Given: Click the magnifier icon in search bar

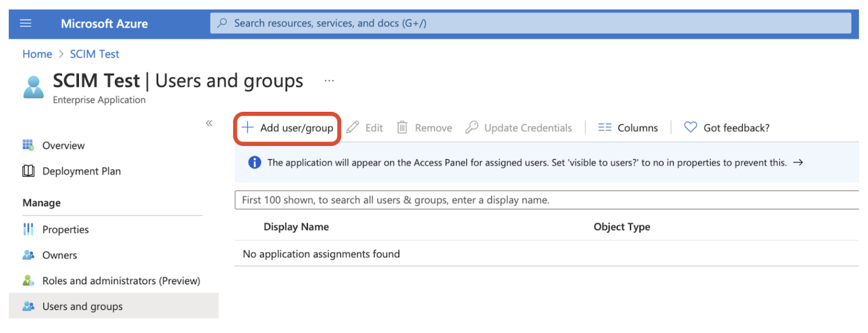Looking at the screenshot, I should point(222,23).
